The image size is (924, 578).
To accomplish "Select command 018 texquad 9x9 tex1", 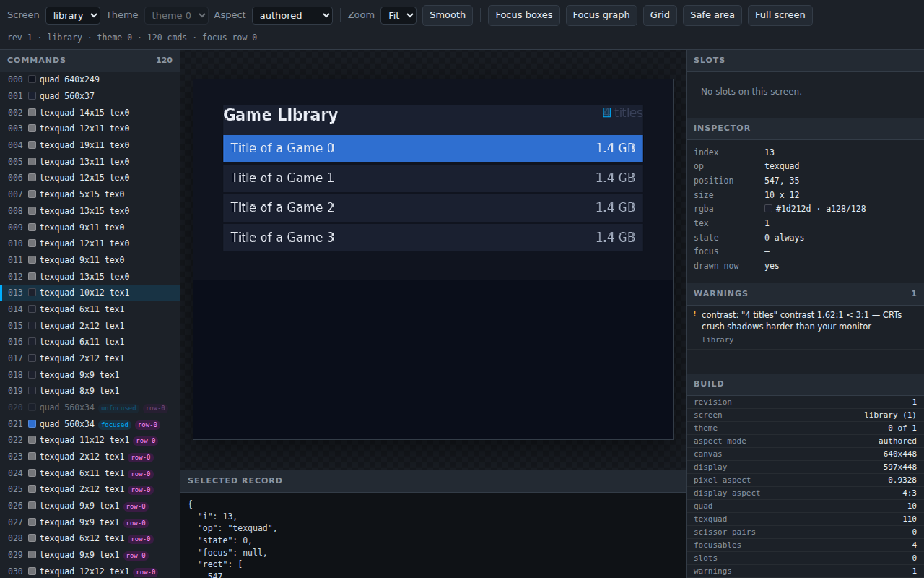I will (x=90, y=375).
